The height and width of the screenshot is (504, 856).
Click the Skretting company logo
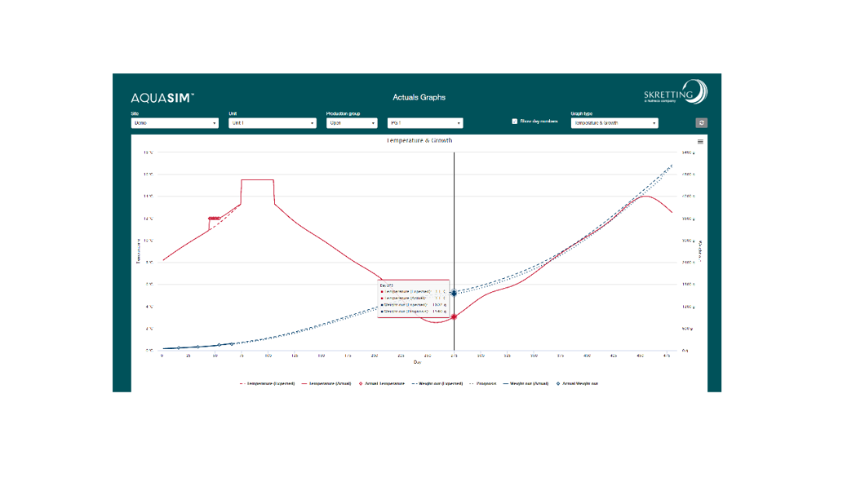point(675,92)
